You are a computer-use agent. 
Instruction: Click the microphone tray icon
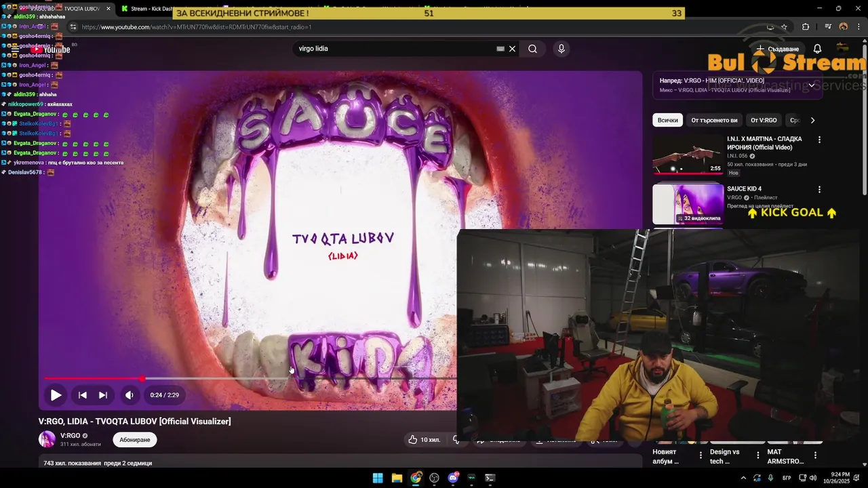[770, 478]
